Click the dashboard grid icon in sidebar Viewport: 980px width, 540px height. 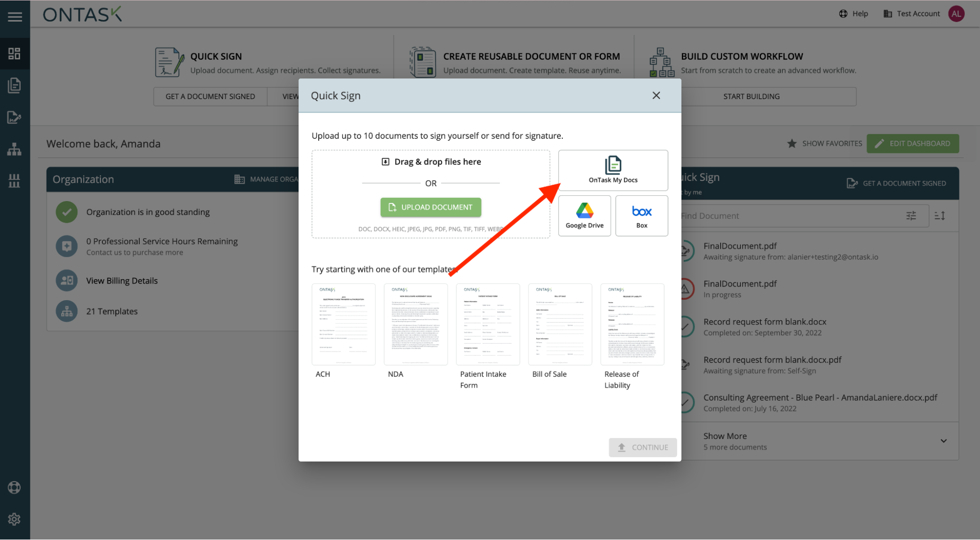[14, 53]
